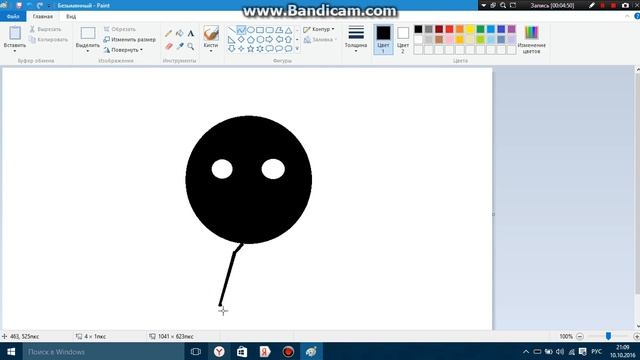Switch to the Home tab
The width and height of the screenshot is (640, 360).
43,16
